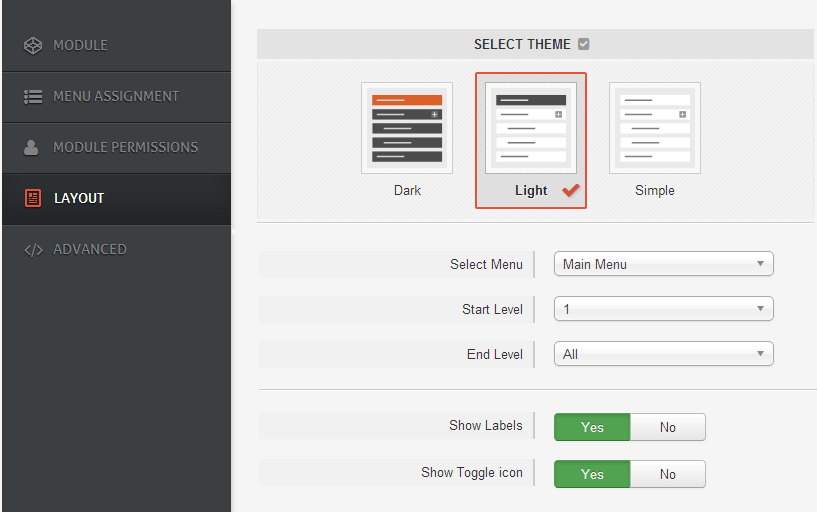Go to Module Permissions tab
This screenshot has height=512, width=817.
pyautogui.click(x=125, y=147)
